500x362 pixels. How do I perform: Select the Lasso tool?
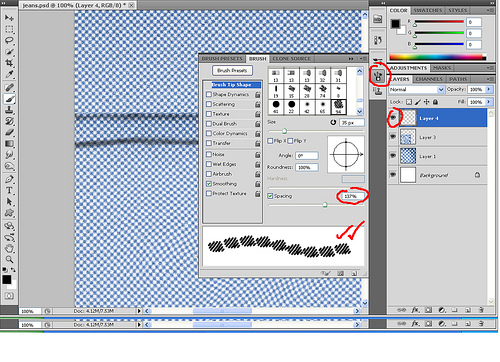coord(9,41)
